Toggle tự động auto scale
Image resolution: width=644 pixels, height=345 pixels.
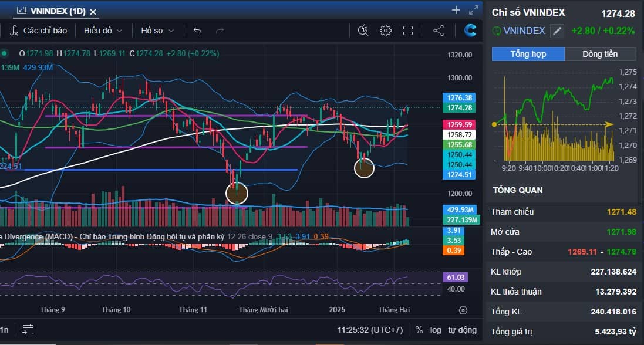pos(463,330)
